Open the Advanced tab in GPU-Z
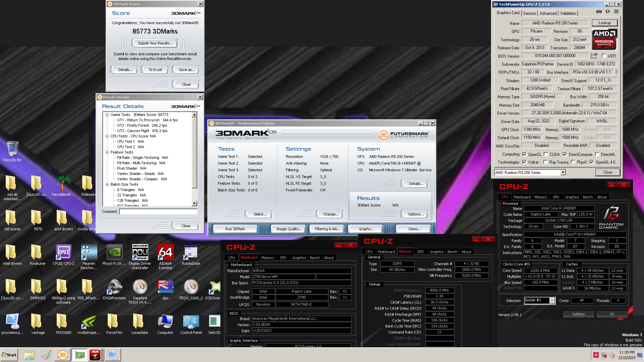The image size is (644, 362). [548, 13]
